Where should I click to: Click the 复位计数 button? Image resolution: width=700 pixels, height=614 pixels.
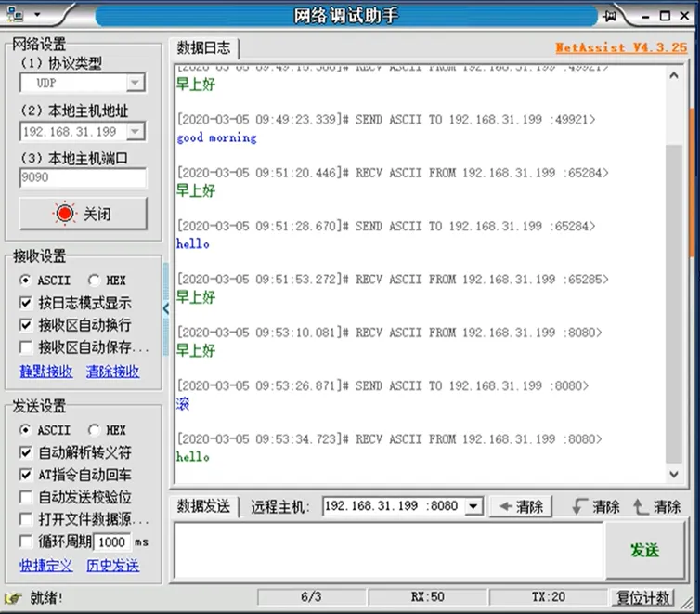(x=642, y=597)
